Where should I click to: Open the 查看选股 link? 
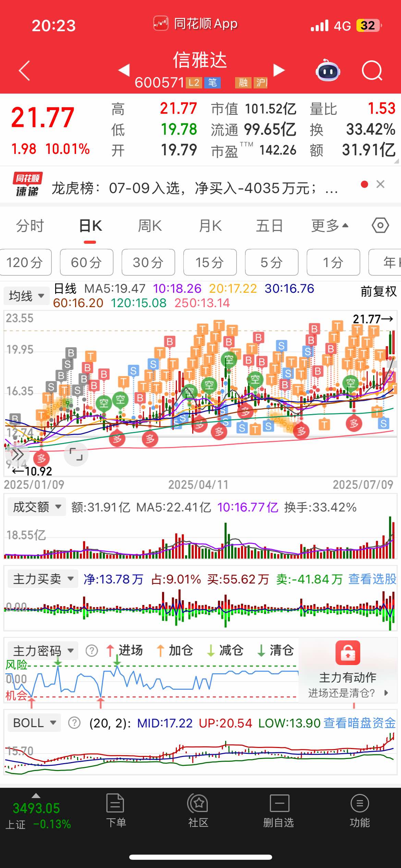point(373,579)
